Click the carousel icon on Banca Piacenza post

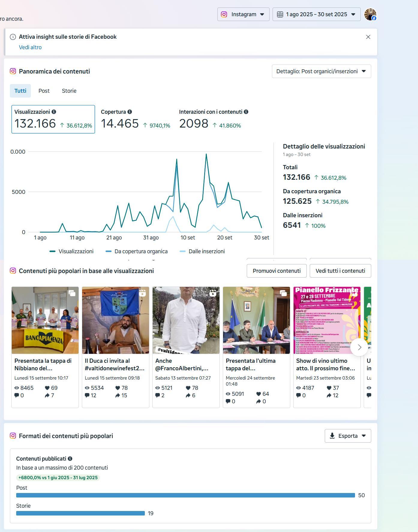72,293
